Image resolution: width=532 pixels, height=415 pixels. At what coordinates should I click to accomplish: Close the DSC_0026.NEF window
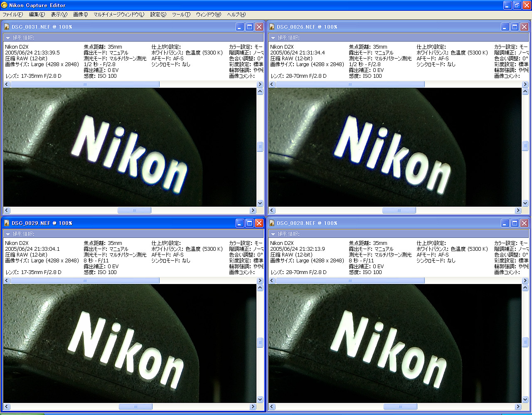point(524,27)
